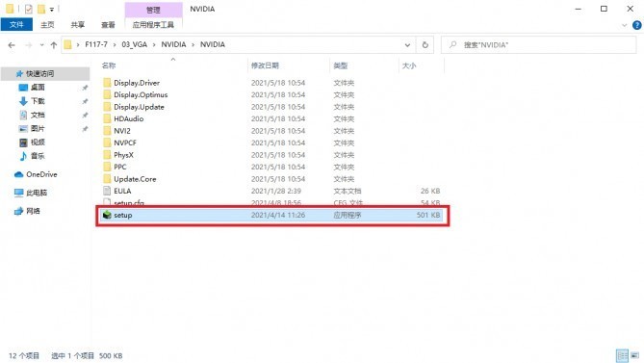
Task: Switch to the 共享 ribbon tab
Action: 78,25
